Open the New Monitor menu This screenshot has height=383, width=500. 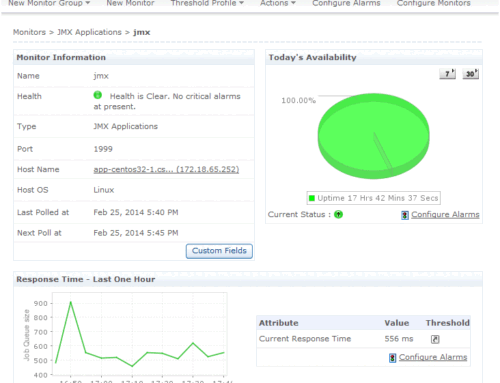click(130, 3)
